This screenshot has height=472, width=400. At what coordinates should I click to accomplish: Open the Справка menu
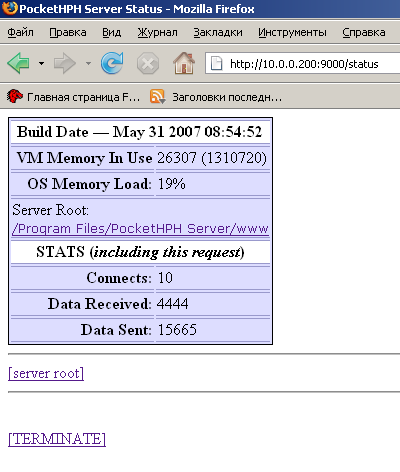coord(364,32)
